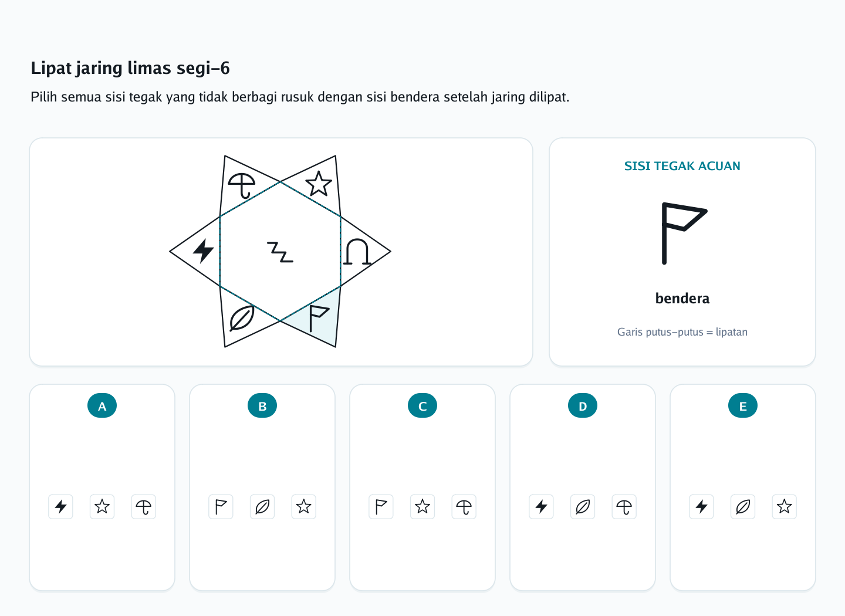Click the 'bendera' label under the flag

coord(682,299)
